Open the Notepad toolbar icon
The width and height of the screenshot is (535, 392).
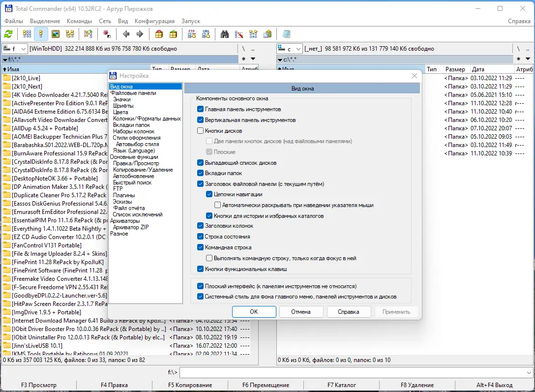[286, 34]
